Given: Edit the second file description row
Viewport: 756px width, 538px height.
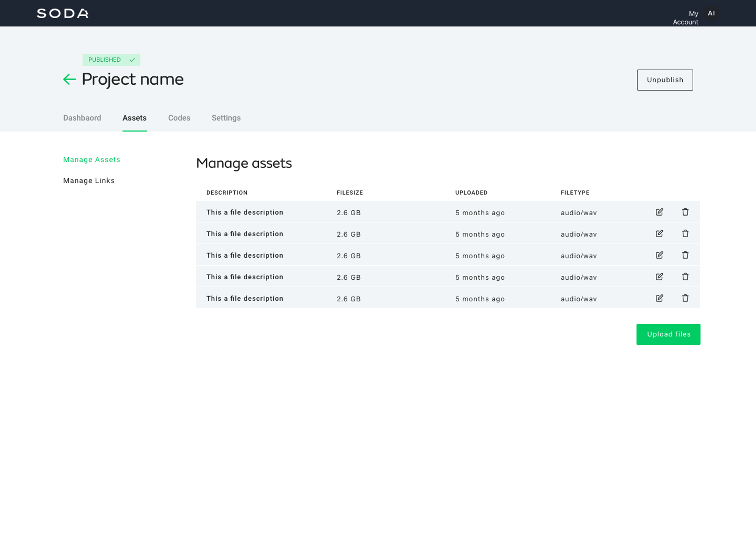Looking at the screenshot, I should click(x=659, y=233).
